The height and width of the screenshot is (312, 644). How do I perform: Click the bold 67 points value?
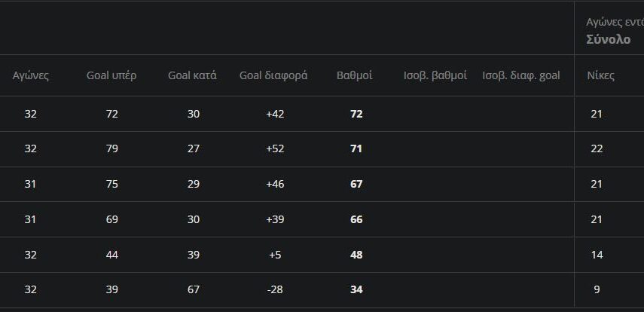[x=356, y=185]
